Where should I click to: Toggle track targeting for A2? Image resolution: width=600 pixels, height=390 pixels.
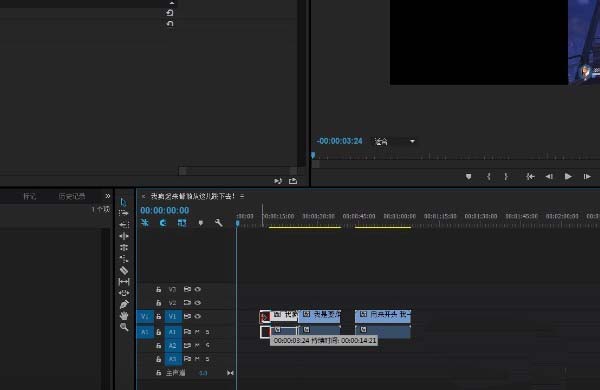173,346
